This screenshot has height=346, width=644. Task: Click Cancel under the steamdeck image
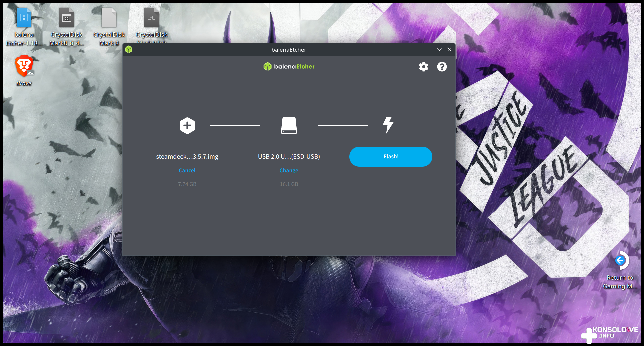[187, 170]
